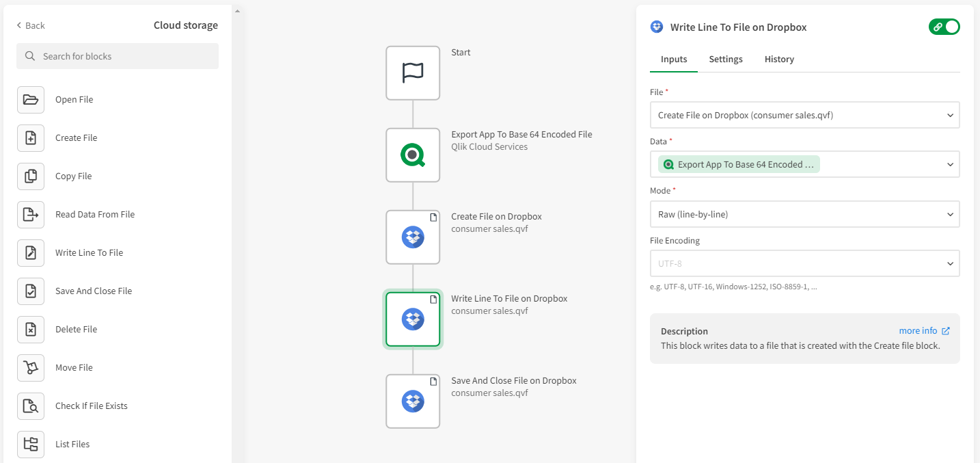Click the Create File block icon

coord(31,138)
